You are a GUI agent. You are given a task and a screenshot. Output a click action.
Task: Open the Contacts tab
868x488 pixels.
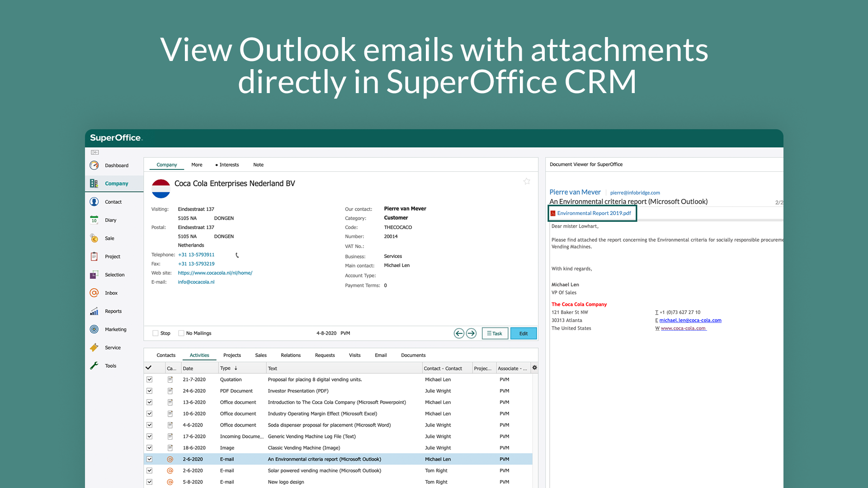click(166, 355)
